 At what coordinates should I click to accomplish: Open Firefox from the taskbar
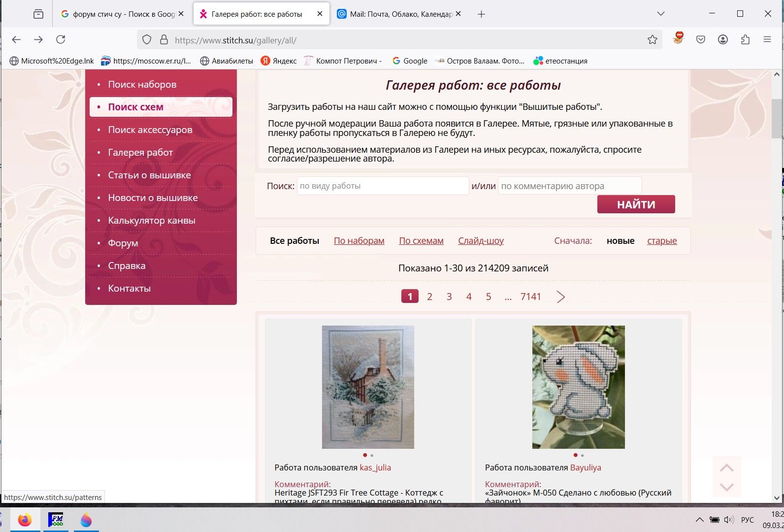click(25, 520)
